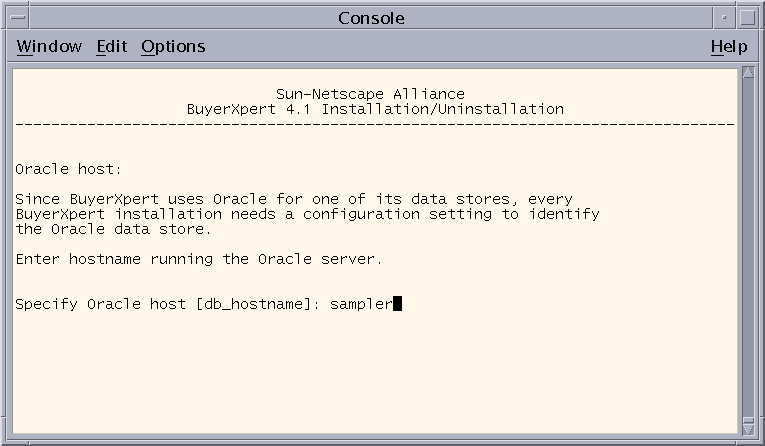Click the 'Oracle host:' label
Viewport: 765px width, 446px height.
68,169
